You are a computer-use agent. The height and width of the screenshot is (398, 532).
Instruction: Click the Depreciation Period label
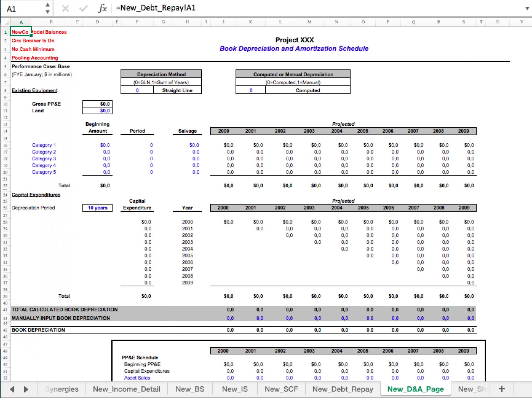click(33, 208)
